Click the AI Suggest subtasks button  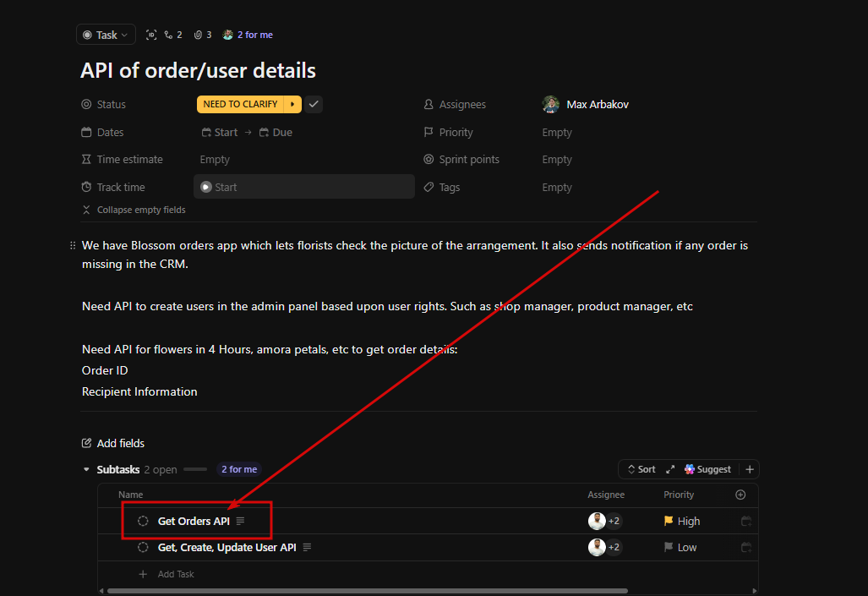(708, 469)
